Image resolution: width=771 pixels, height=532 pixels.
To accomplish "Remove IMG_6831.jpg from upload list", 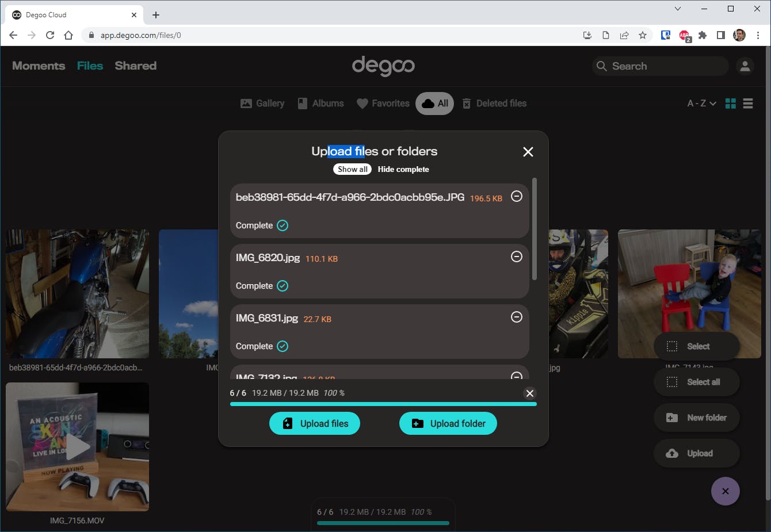I will coord(517,317).
